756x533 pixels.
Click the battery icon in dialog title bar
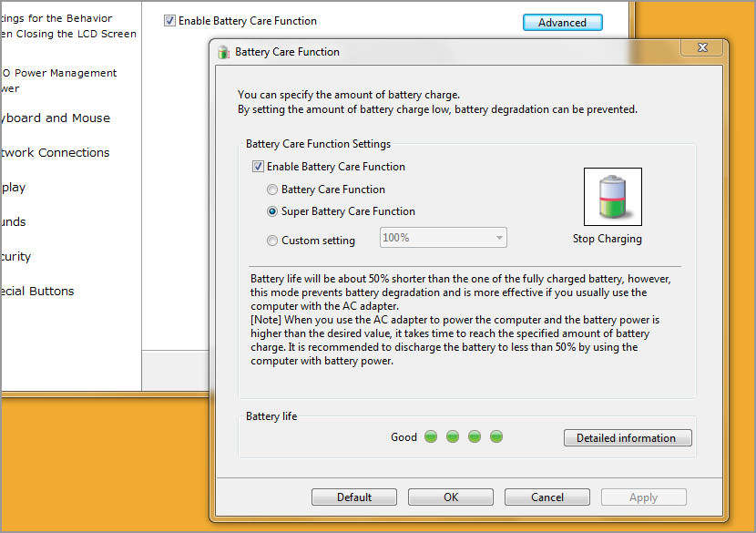pos(223,52)
